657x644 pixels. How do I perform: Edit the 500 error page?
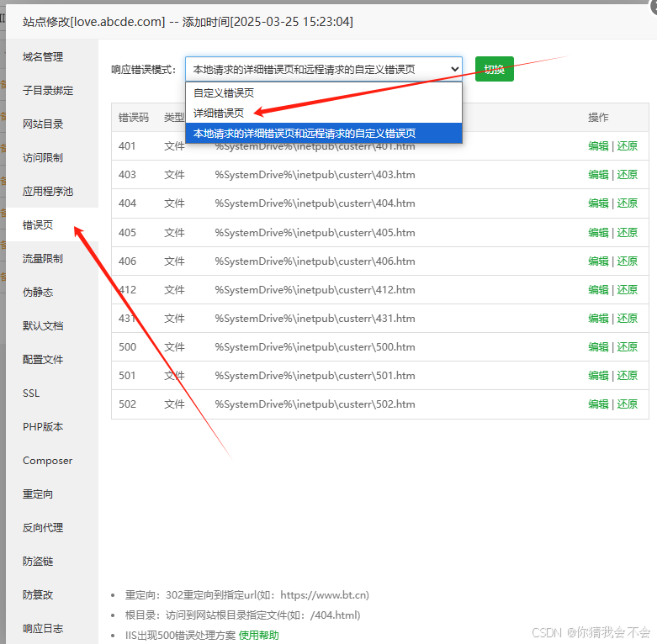click(598, 347)
